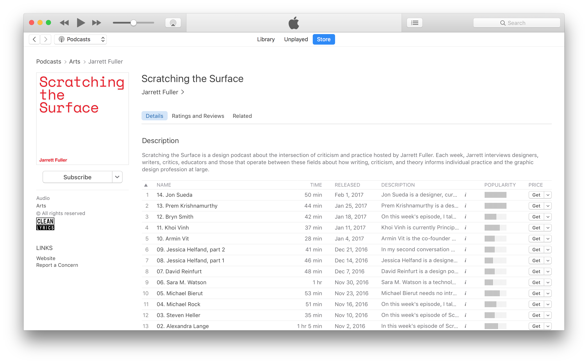Show info for Armin Vit episode

466,239
